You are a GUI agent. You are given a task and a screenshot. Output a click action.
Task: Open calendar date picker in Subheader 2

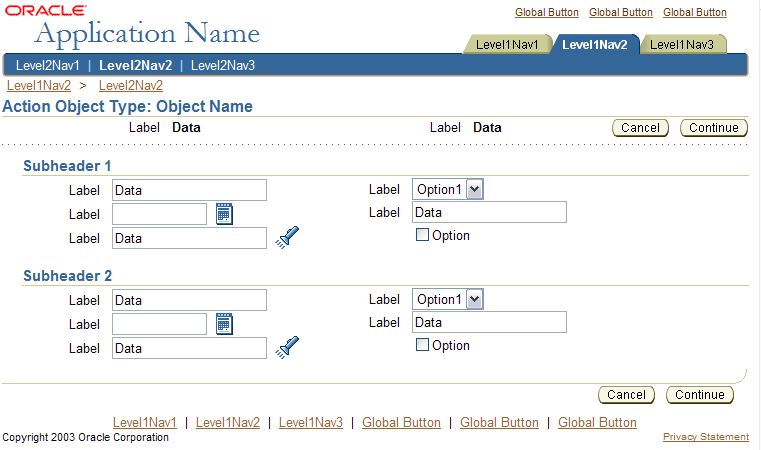click(x=224, y=324)
